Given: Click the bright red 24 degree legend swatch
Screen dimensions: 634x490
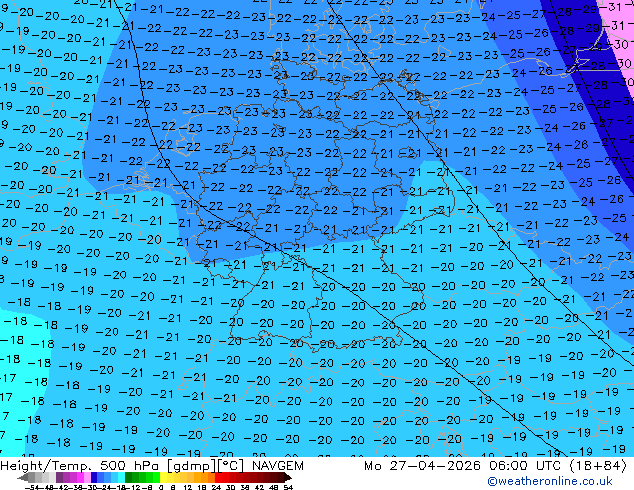Looking at the screenshot, I should pyautogui.click(x=218, y=477).
